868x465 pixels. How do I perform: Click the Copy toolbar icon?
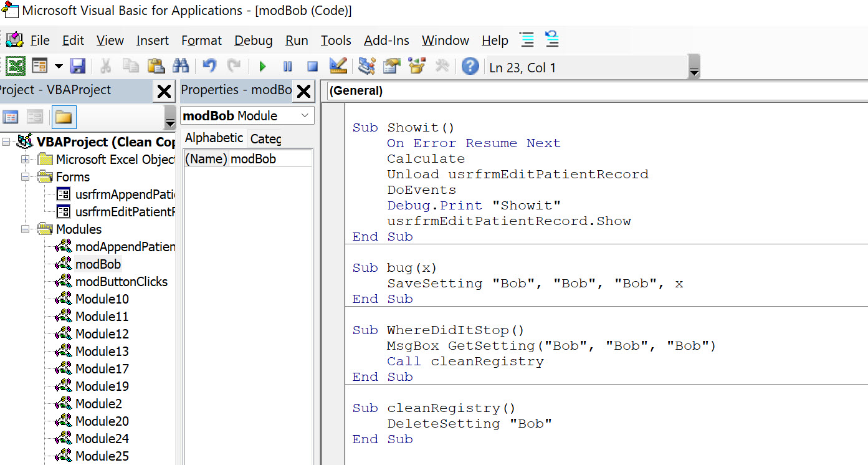tap(131, 66)
